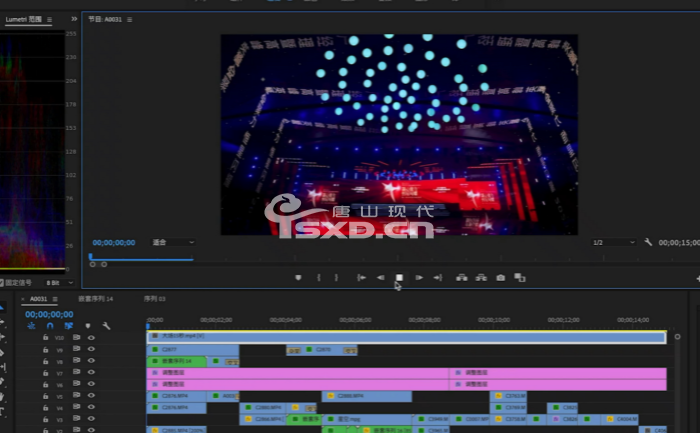
Task: Select the C2877 clip on V9
Action: click(x=193, y=350)
